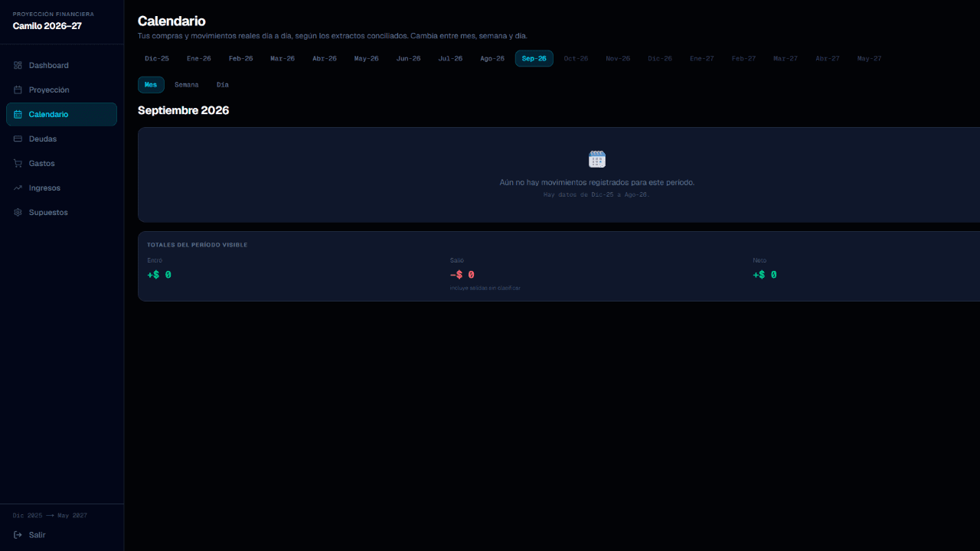Go to the Proyección page

(61, 90)
